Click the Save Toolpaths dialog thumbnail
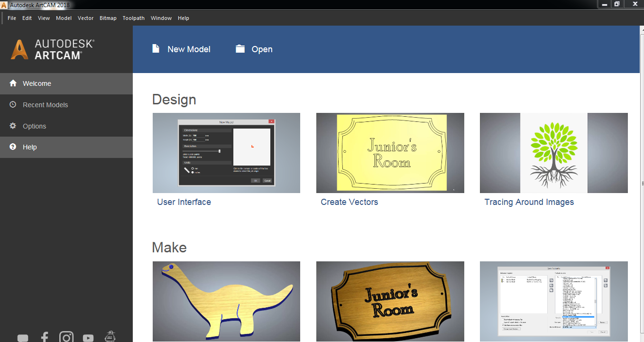644x342 pixels. 554,302
